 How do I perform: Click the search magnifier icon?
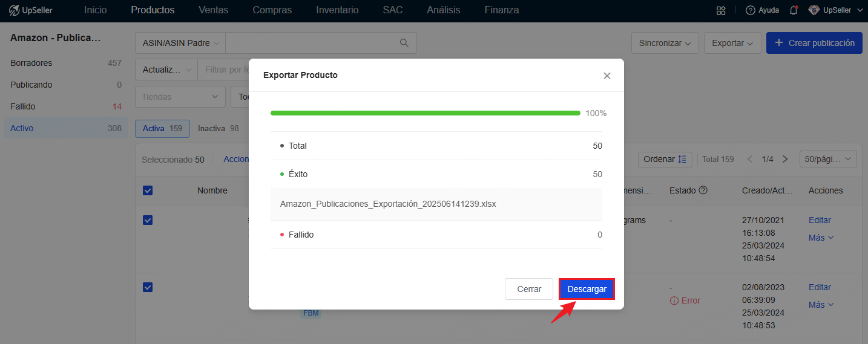click(404, 43)
